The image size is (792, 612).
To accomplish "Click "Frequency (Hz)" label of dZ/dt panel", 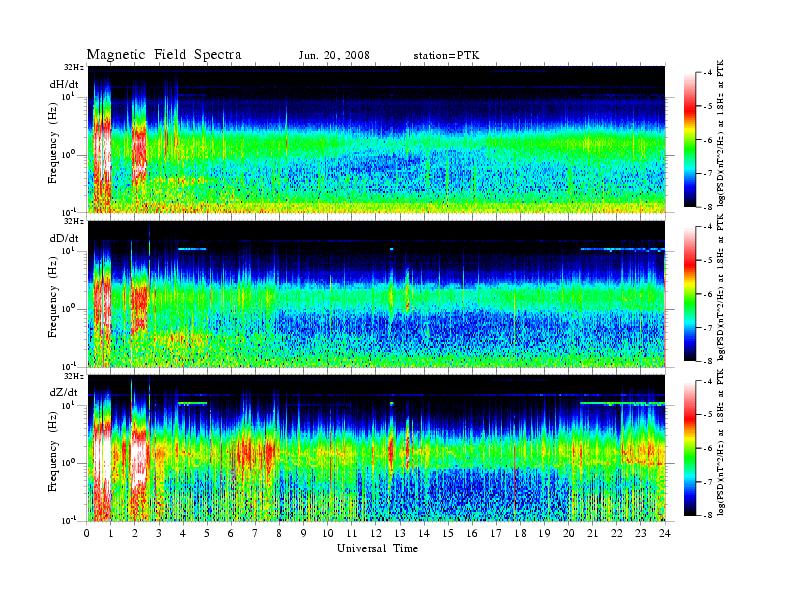I will (53, 451).
